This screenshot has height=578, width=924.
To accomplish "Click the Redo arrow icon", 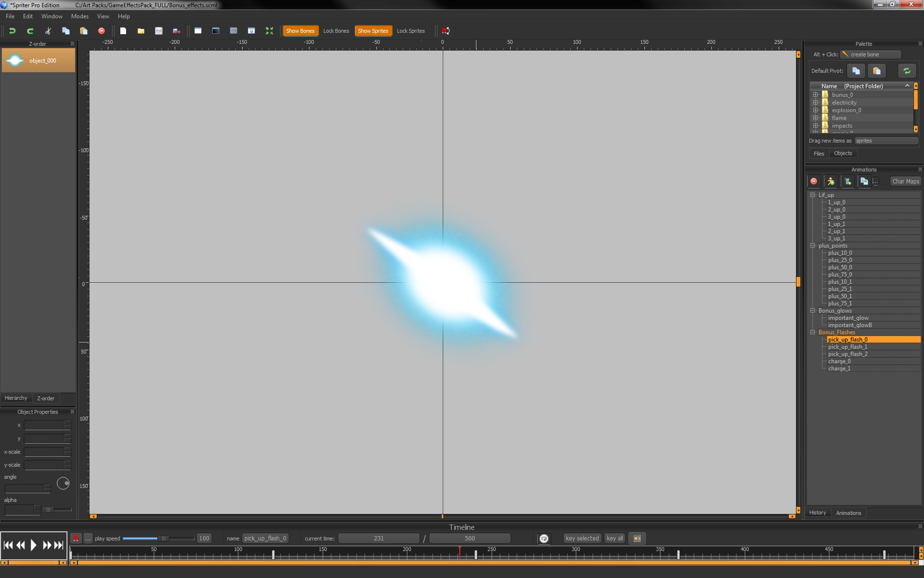I will 30,30.
